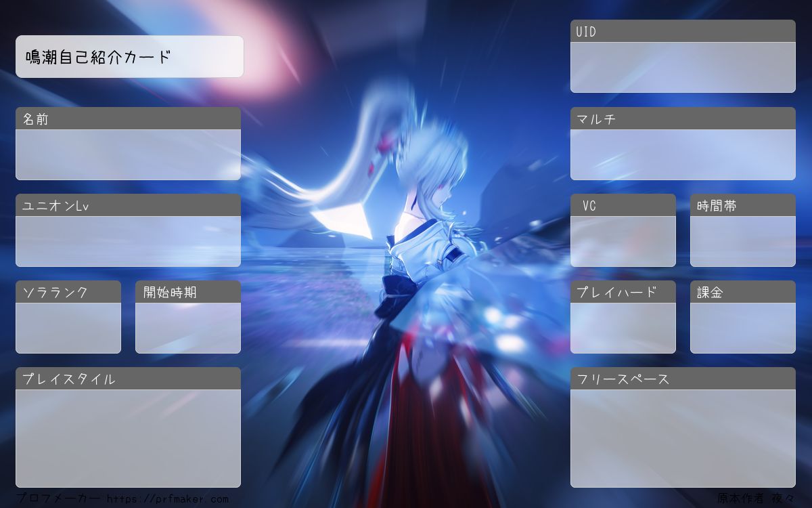Click the ユニオンLv entry box

click(128, 241)
